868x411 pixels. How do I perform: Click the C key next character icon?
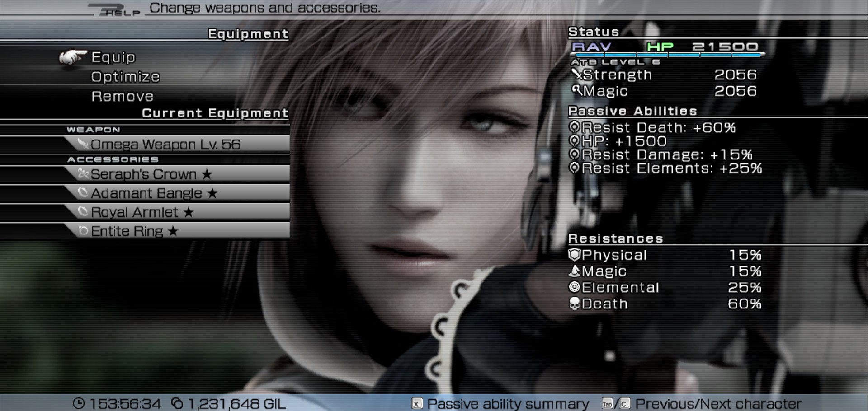(624, 403)
